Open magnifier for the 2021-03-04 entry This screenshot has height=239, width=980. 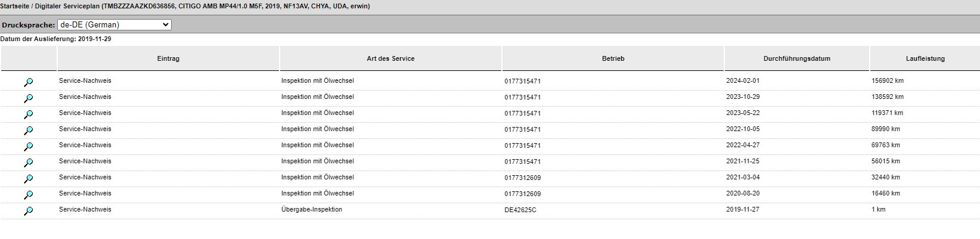[x=28, y=179]
